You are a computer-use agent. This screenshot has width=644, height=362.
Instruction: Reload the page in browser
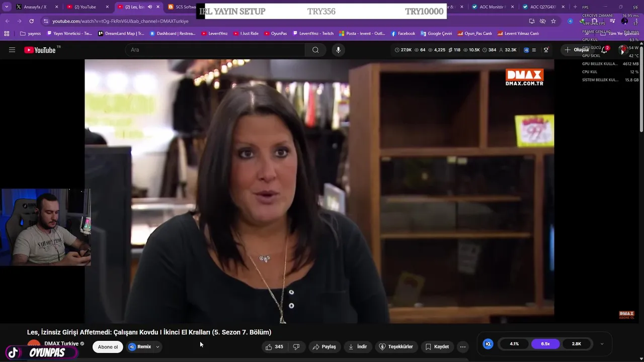31,21
